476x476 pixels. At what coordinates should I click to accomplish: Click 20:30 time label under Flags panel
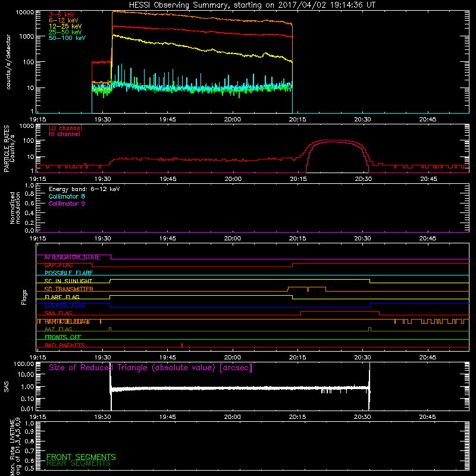(362, 358)
